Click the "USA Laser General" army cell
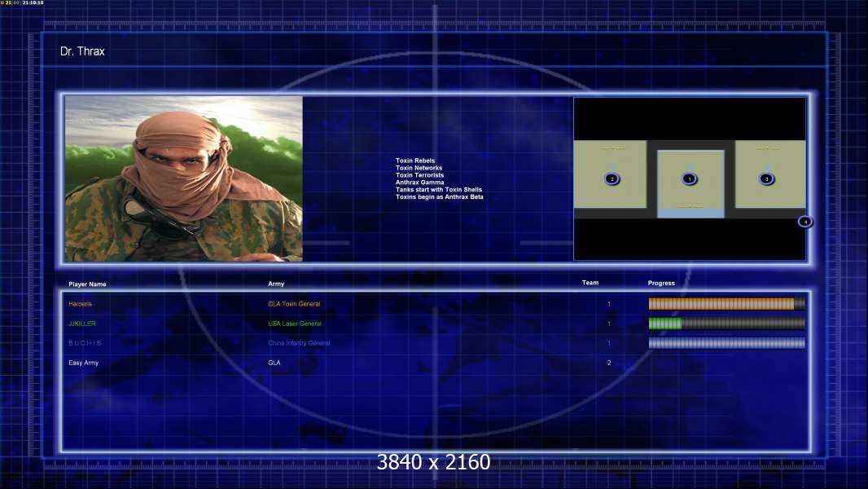The height and width of the screenshot is (489, 868). [x=295, y=324]
